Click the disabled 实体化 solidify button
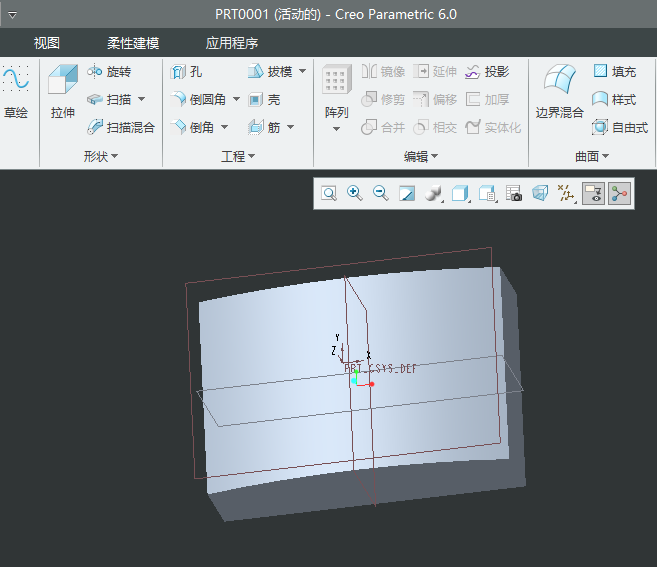The image size is (657, 567). pos(493,127)
